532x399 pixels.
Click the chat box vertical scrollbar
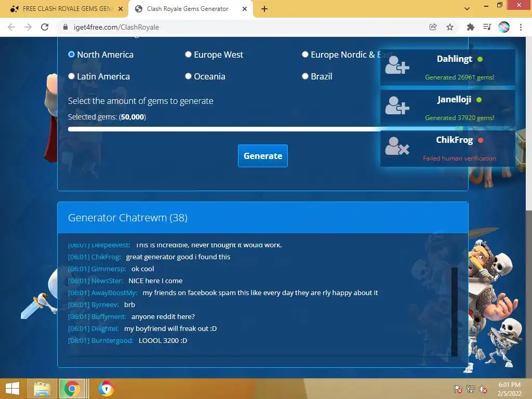point(454,312)
